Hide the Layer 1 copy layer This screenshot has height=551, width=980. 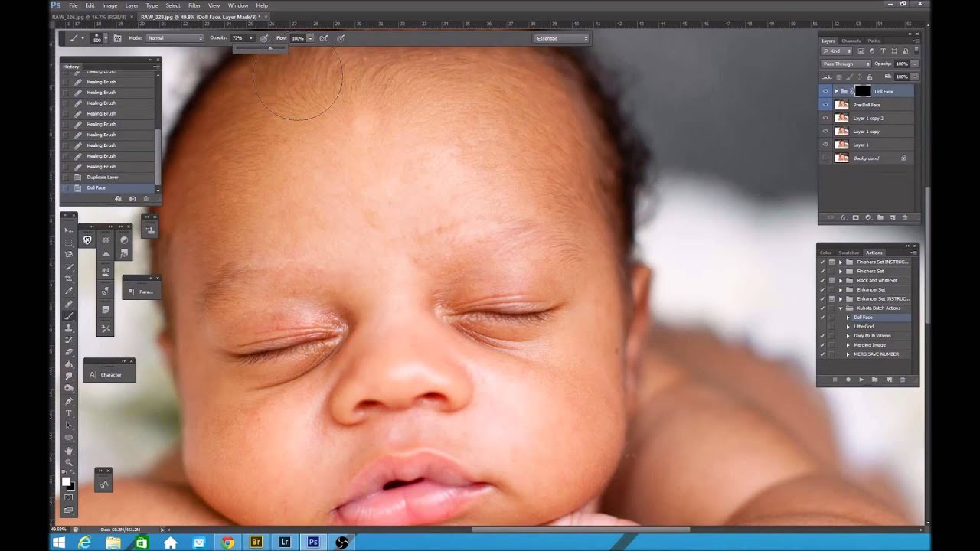[825, 132]
